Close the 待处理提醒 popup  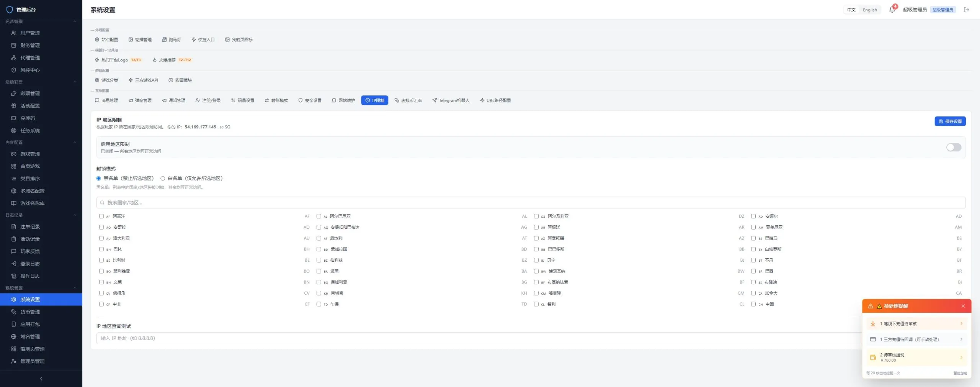(963, 306)
